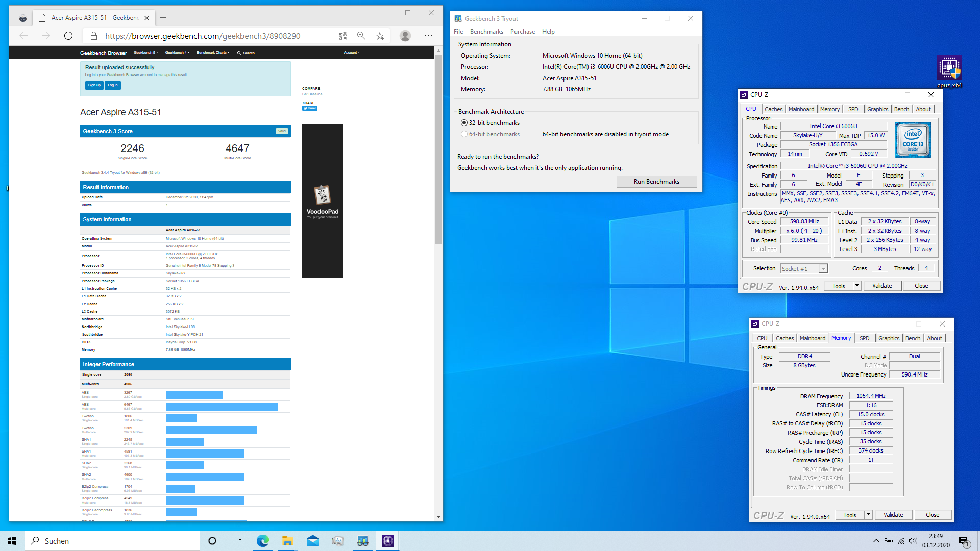The height and width of the screenshot is (551, 980).
Task: Click the browser forward arrow
Action: pos(46,36)
